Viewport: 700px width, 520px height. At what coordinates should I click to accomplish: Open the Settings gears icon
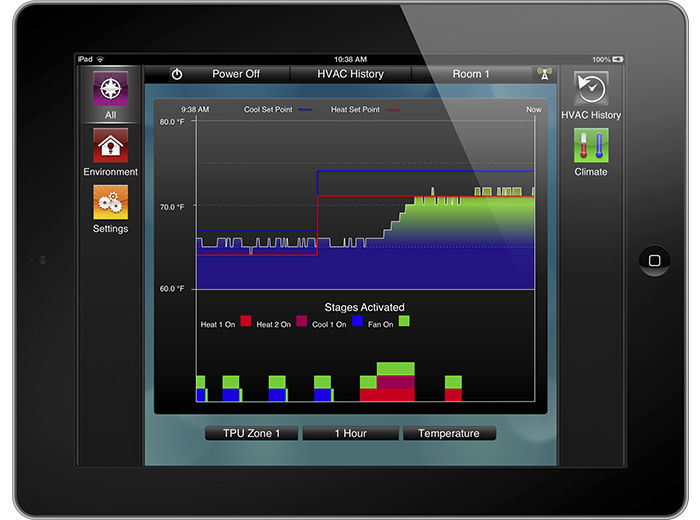[111, 202]
